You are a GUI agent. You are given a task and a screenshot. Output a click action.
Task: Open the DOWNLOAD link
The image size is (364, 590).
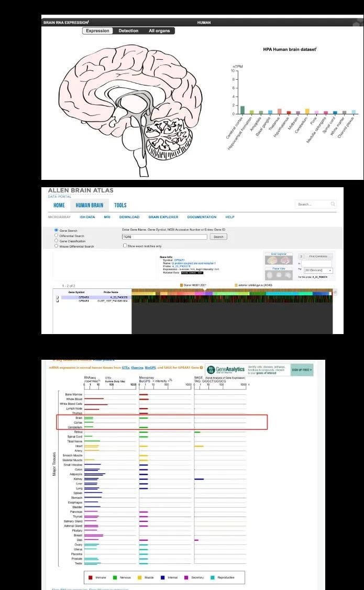(x=129, y=217)
